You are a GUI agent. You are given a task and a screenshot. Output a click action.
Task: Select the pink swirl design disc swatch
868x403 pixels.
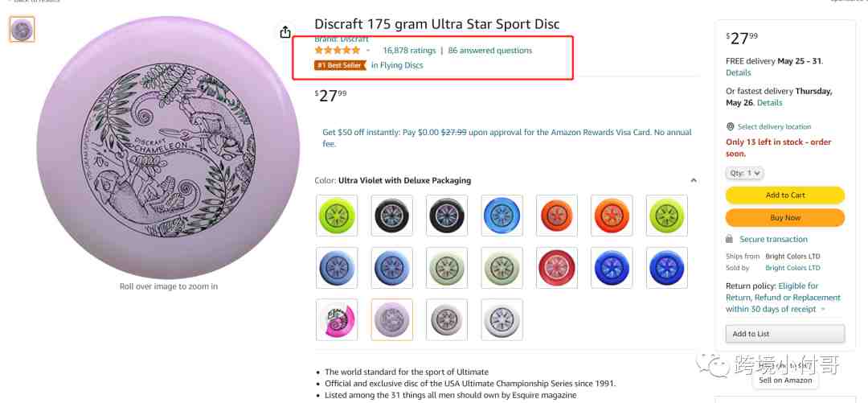tap(337, 320)
